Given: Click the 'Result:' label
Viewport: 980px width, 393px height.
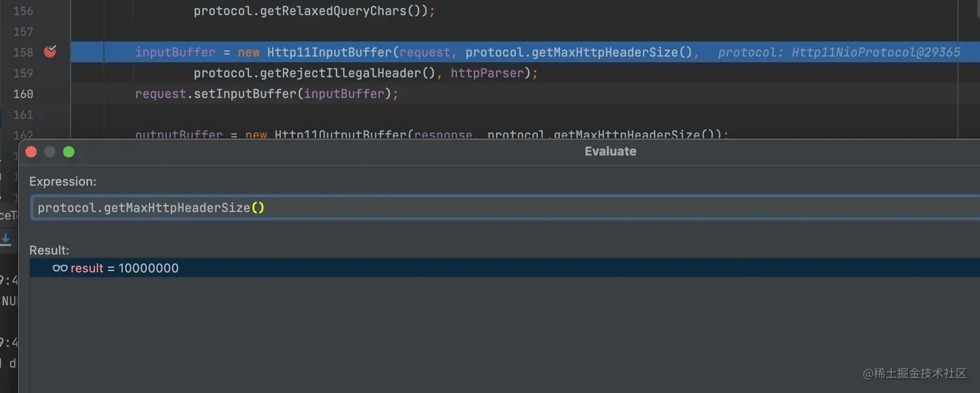Looking at the screenshot, I should (x=49, y=250).
